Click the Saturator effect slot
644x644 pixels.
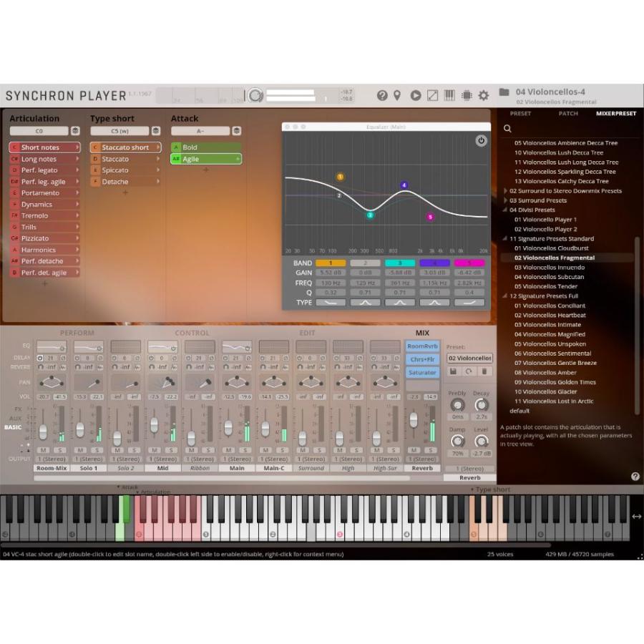(x=422, y=373)
